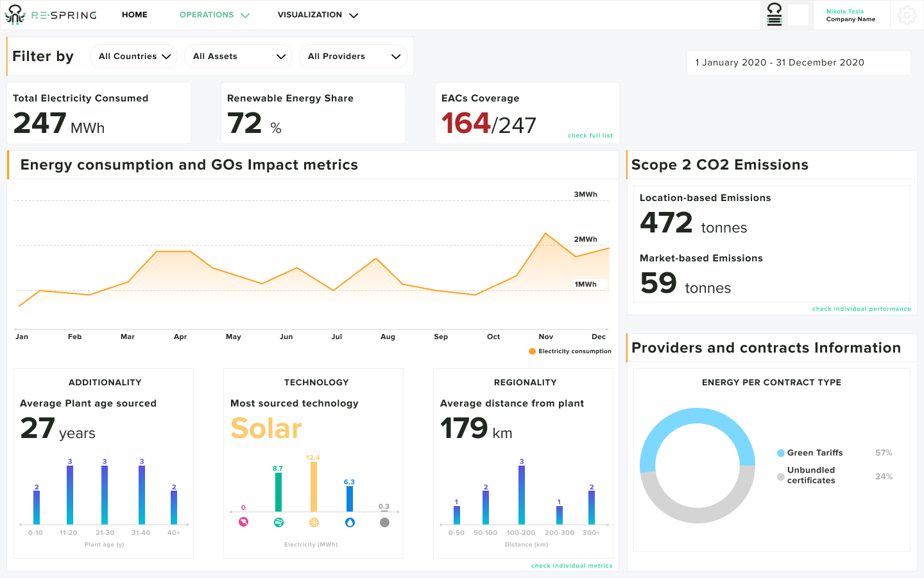Click the 'check full list' link
Image resolution: width=924 pixels, height=578 pixels.
(590, 136)
